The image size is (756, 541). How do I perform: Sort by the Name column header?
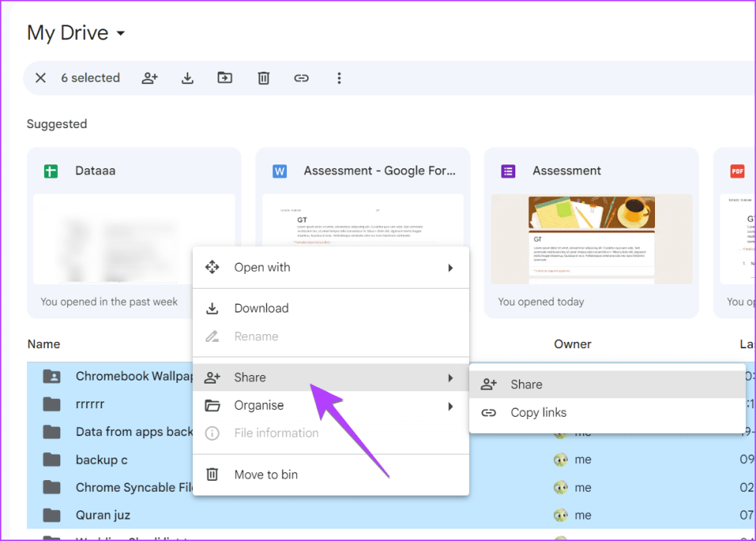point(43,344)
